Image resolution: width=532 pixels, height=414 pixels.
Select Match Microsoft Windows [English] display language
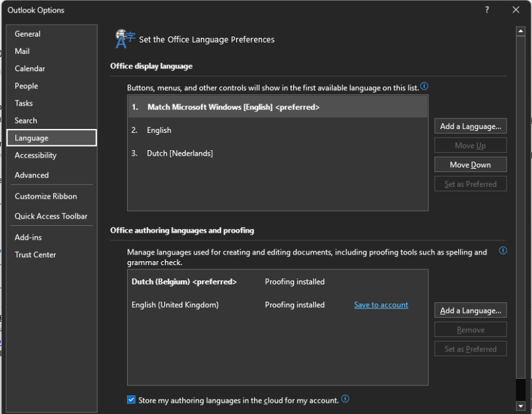tap(277, 107)
